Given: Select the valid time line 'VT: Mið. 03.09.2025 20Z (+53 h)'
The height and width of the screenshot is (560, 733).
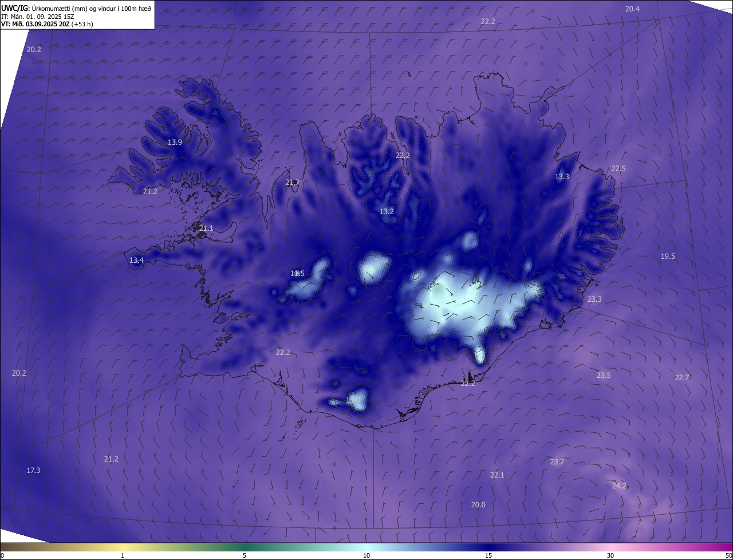Looking at the screenshot, I should tap(47, 24).
